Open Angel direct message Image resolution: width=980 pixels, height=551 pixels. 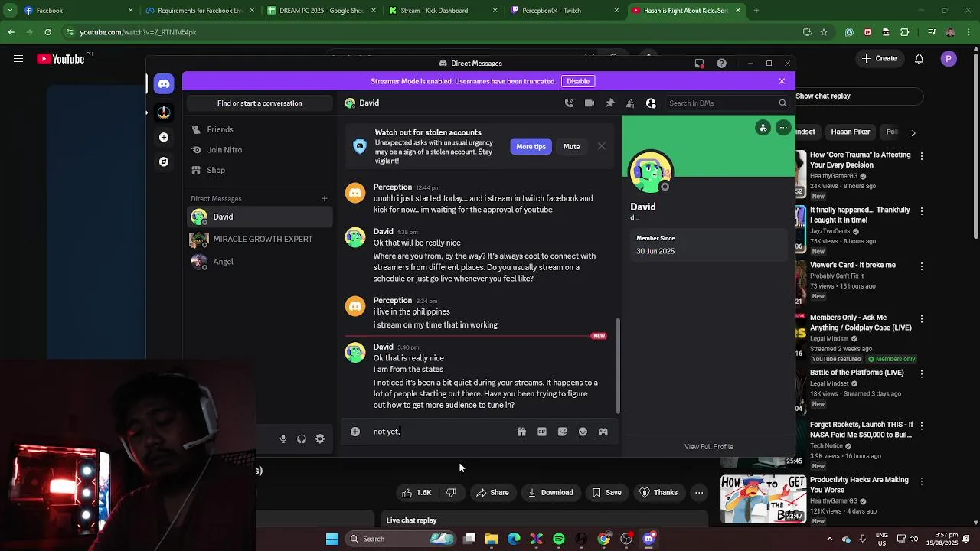click(x=259, y=262)
